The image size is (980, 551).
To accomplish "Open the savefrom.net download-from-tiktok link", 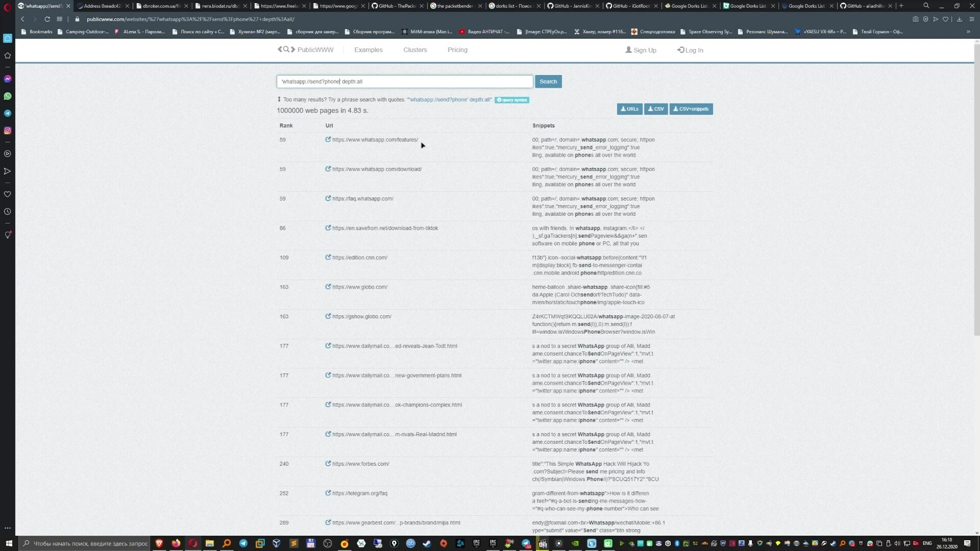I will (x=385, y=228).
